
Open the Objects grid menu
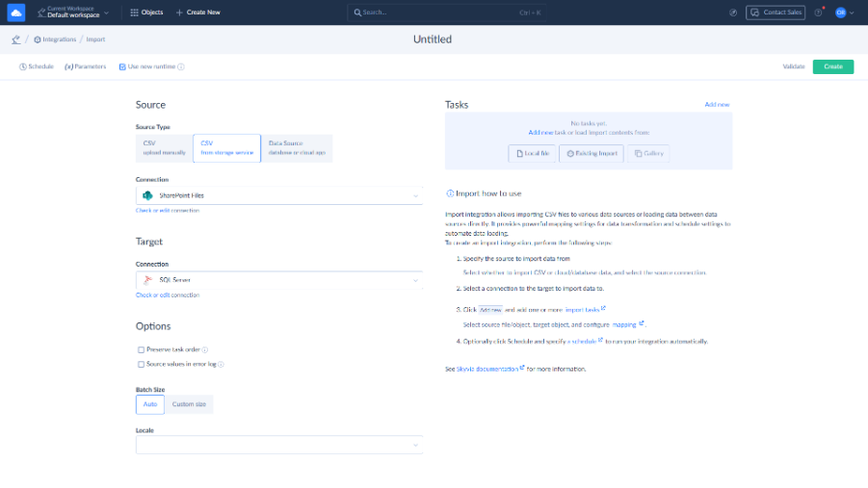tap(146, 13)
